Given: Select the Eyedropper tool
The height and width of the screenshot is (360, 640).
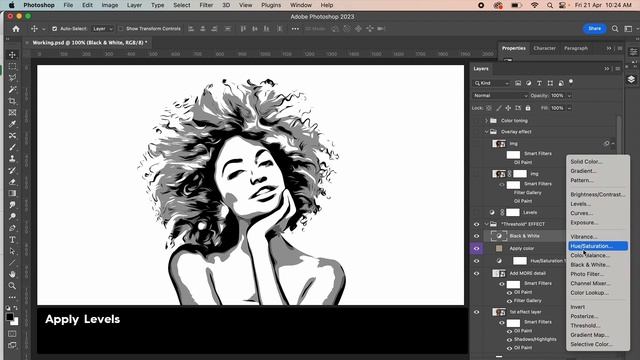Looking at the screenshot, I should [12, 124].
